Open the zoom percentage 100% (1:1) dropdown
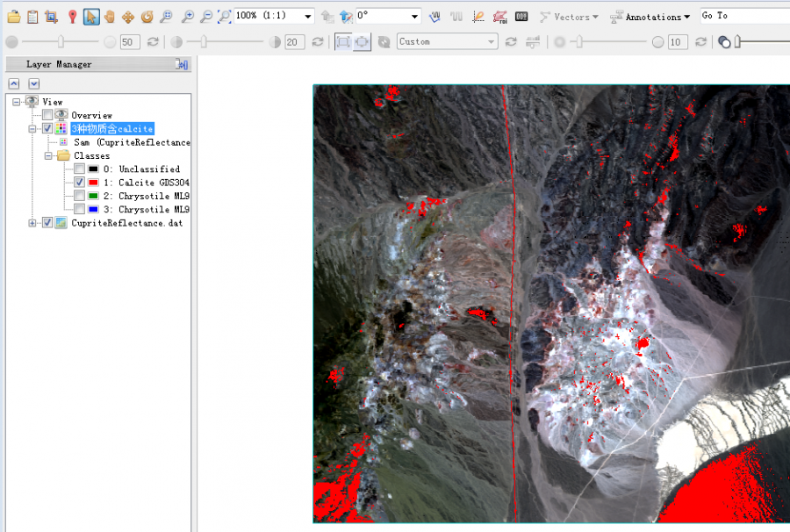This screenshot has height=532, width=790. click(x=307, y=17)
